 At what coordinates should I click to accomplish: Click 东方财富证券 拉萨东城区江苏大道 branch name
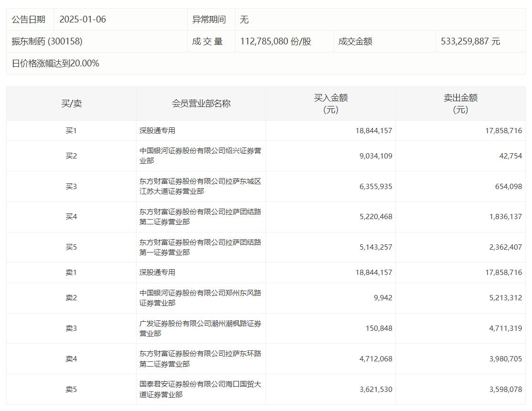click(200, 186)
